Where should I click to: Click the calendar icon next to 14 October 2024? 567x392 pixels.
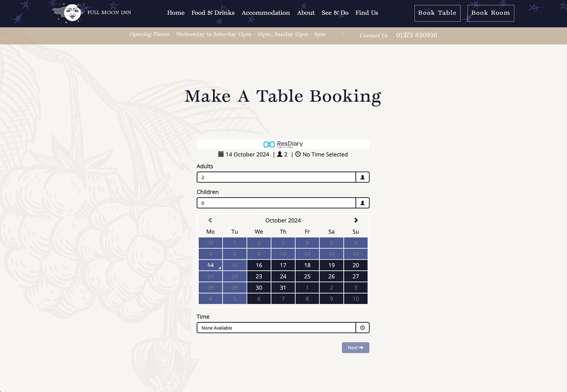pyautogui.click(x=221, y=154)
